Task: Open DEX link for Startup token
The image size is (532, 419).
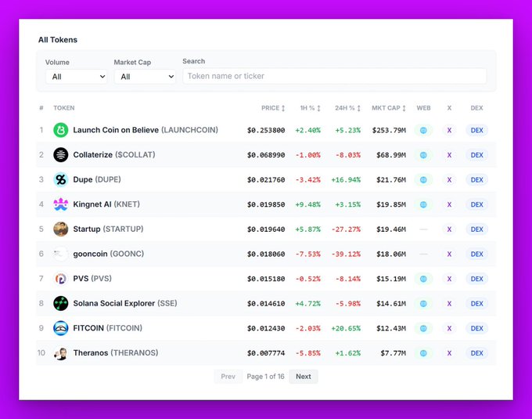Action: point(476,229)
